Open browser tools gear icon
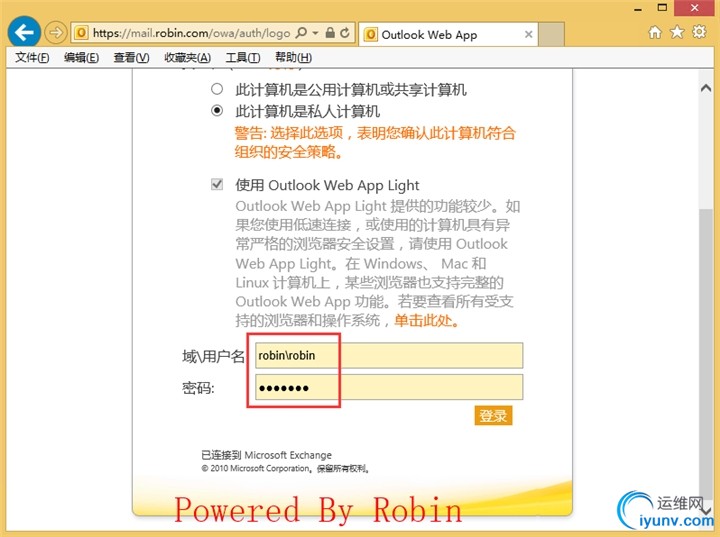This screenshot has height=537, width=720. coord(699,32)
